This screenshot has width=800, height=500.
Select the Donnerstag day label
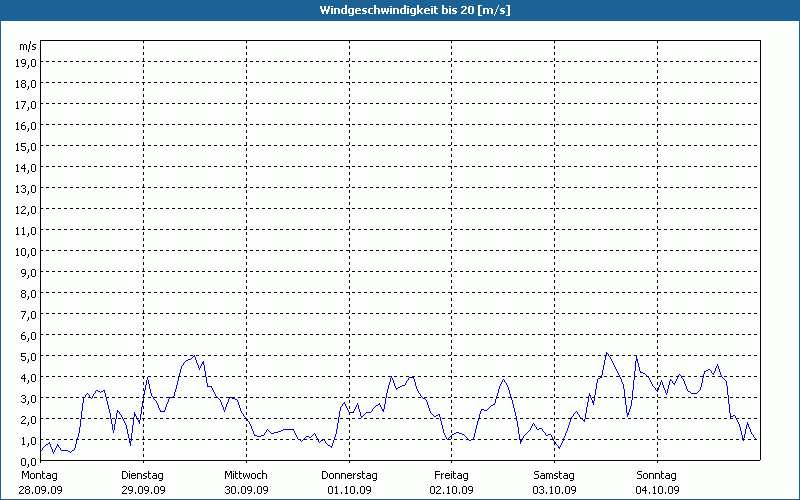pyautogui.click(x=349, y=476)
